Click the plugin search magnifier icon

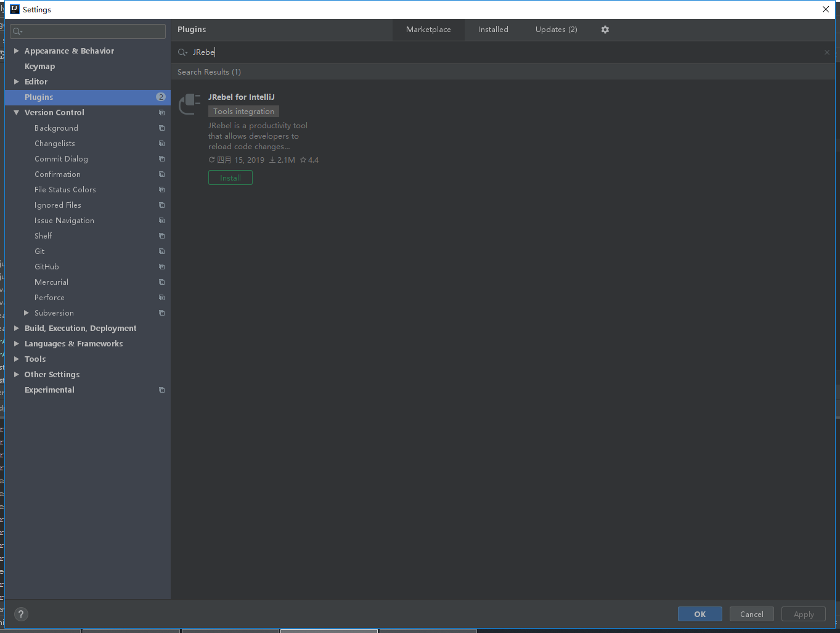pos(182,52)
